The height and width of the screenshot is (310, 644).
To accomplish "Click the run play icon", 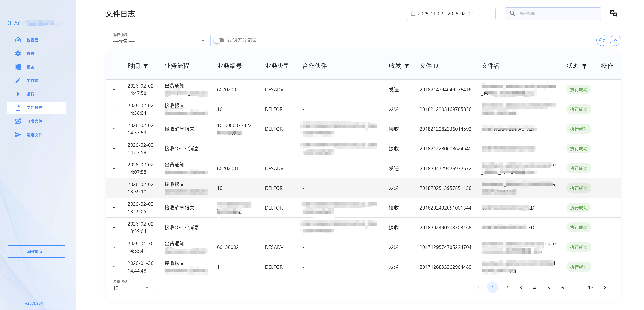I will pos(18,94).
